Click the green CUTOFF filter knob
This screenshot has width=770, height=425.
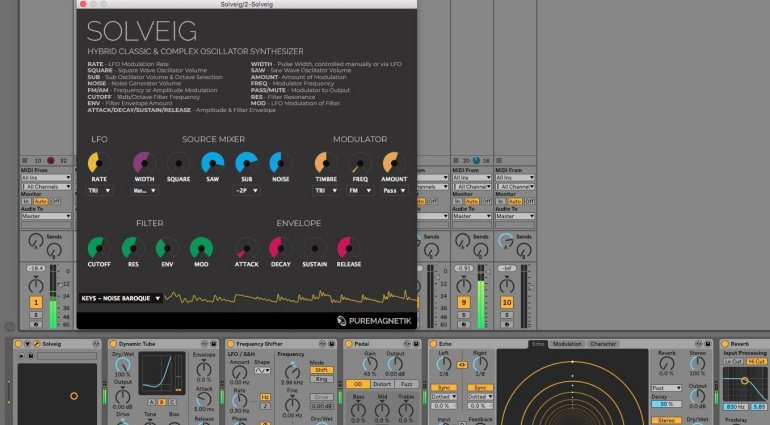[x=99, y=248]
